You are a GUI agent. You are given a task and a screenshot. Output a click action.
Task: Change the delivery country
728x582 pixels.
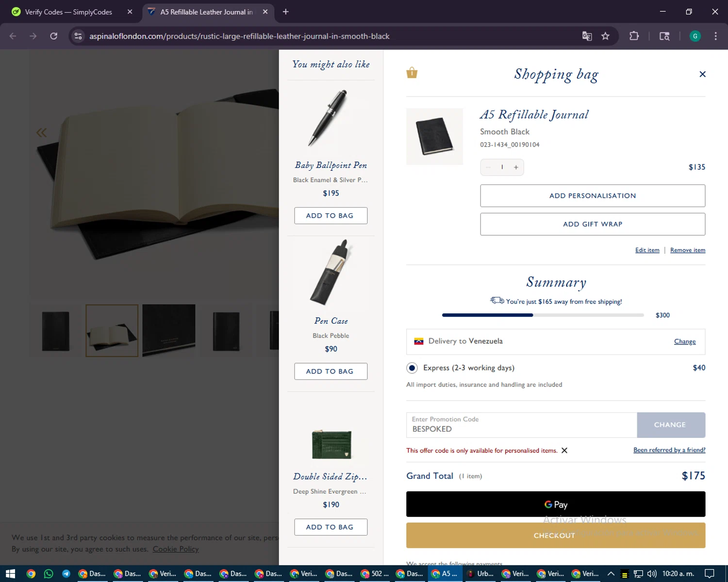(x=685, y=341)
